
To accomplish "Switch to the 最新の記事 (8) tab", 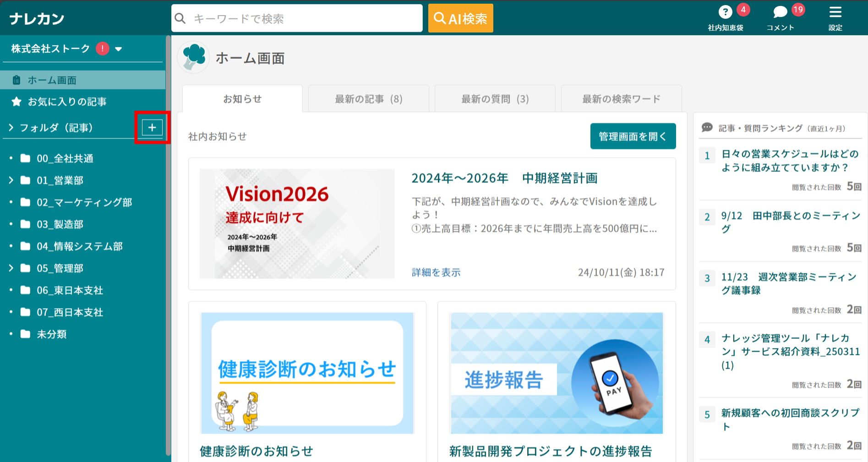I will click(x=368, y=99).
